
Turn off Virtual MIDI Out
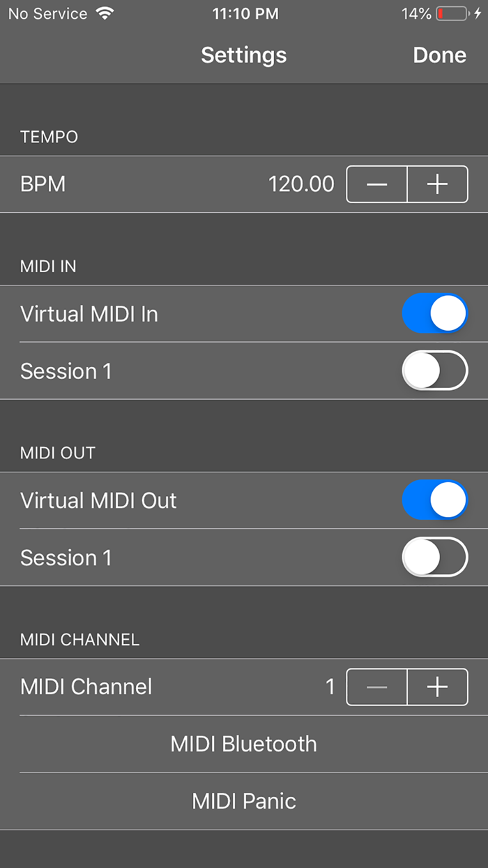click(434, 500)
